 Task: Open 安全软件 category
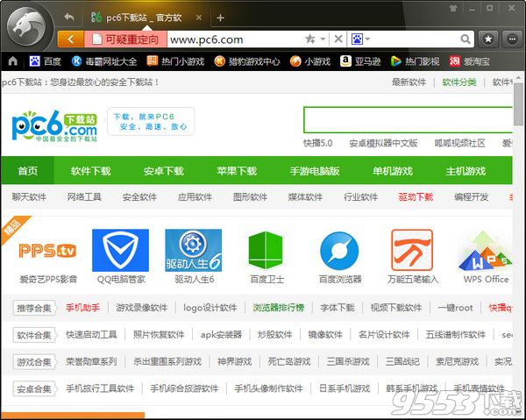click(x=139, y=197)
